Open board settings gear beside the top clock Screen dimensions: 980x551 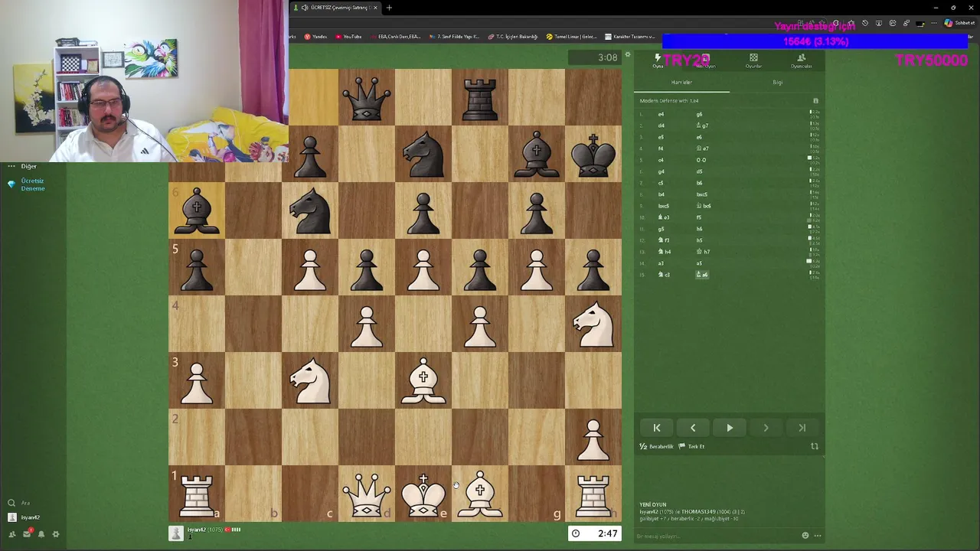tap(628, 55)
